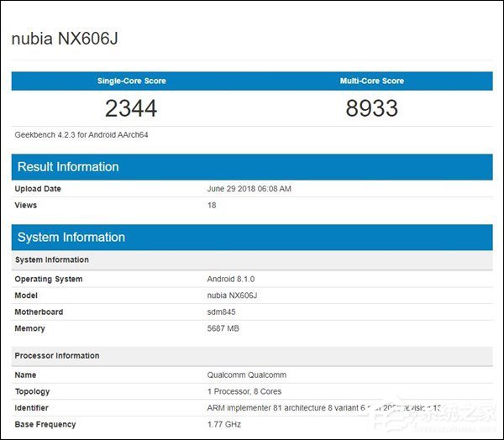Select the processor Name label
The height and width of the screenshot is (440, 504).
pyautogui.click(x=25, y=375)
